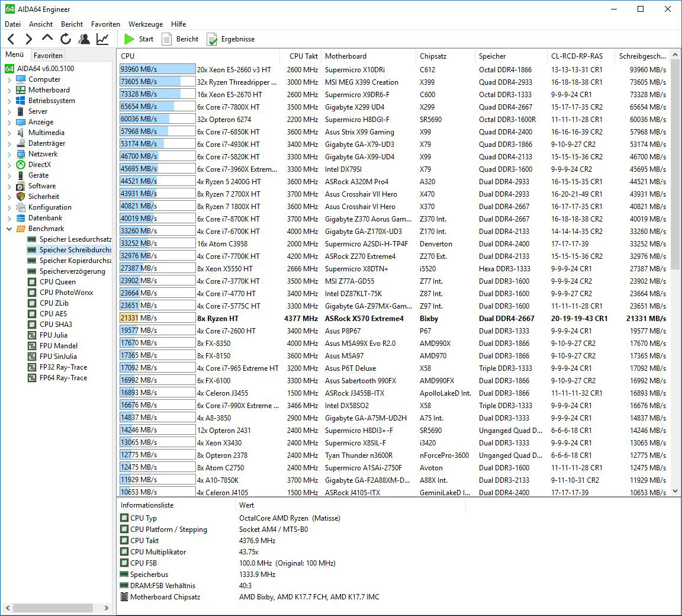
Task: Select the Server tower icon
Action: pyautogui.click(x=21, y=111)
